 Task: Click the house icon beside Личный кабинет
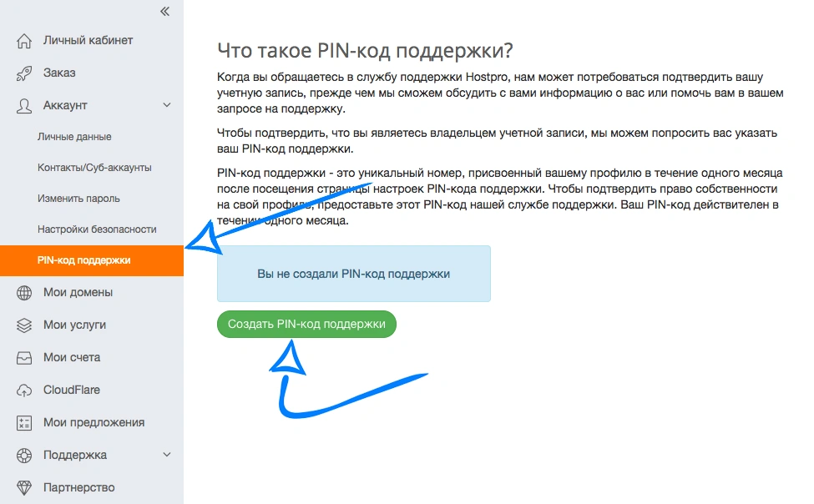tap(24, 41)
